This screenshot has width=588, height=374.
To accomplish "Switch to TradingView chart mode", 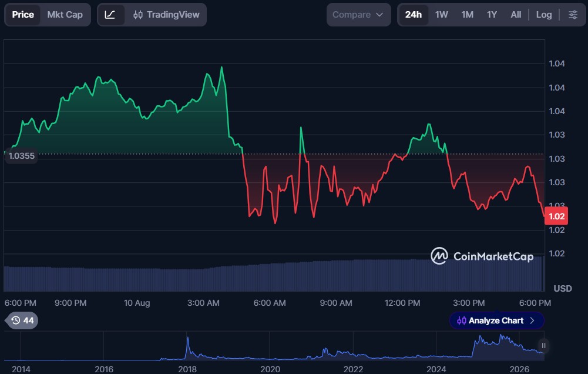I will coord(166,15).
